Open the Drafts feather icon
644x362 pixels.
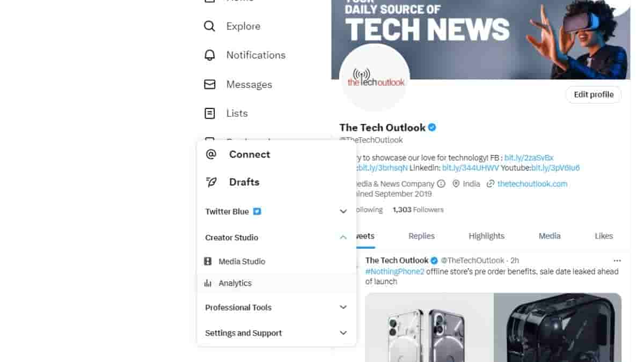point(211,182)
